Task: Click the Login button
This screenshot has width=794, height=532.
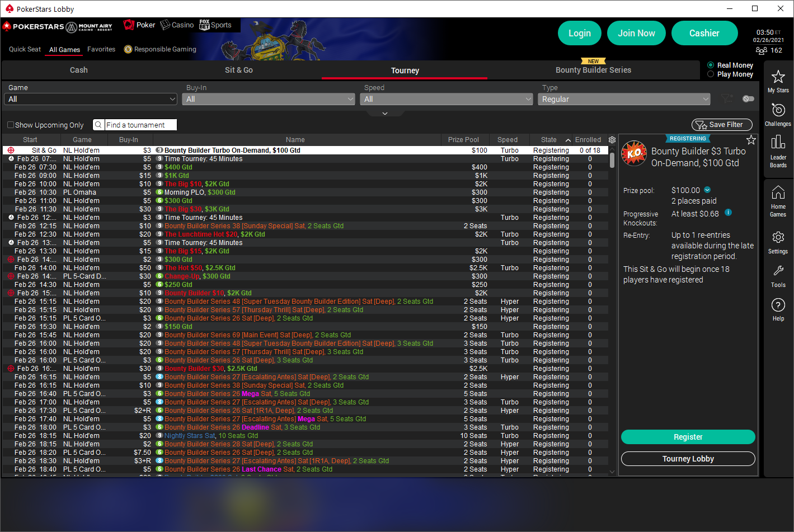Action: 580,33
